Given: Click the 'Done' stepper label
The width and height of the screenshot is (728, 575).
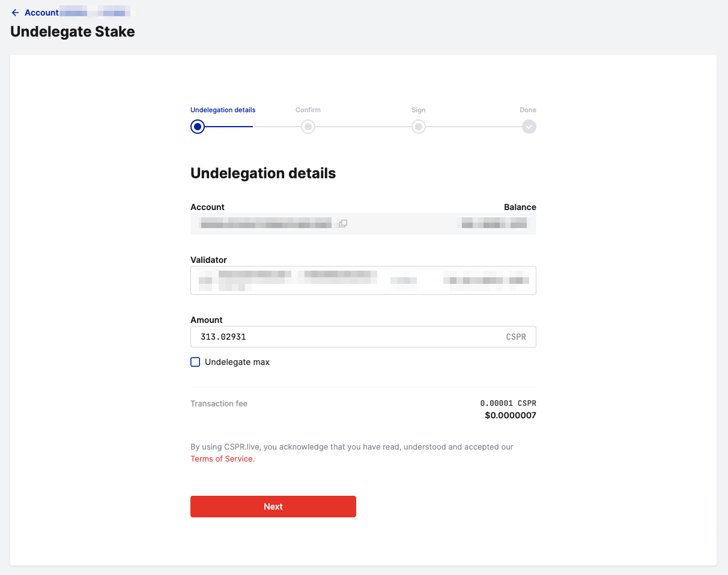Looking at the screenshot, I should click(x=528, y=110).
